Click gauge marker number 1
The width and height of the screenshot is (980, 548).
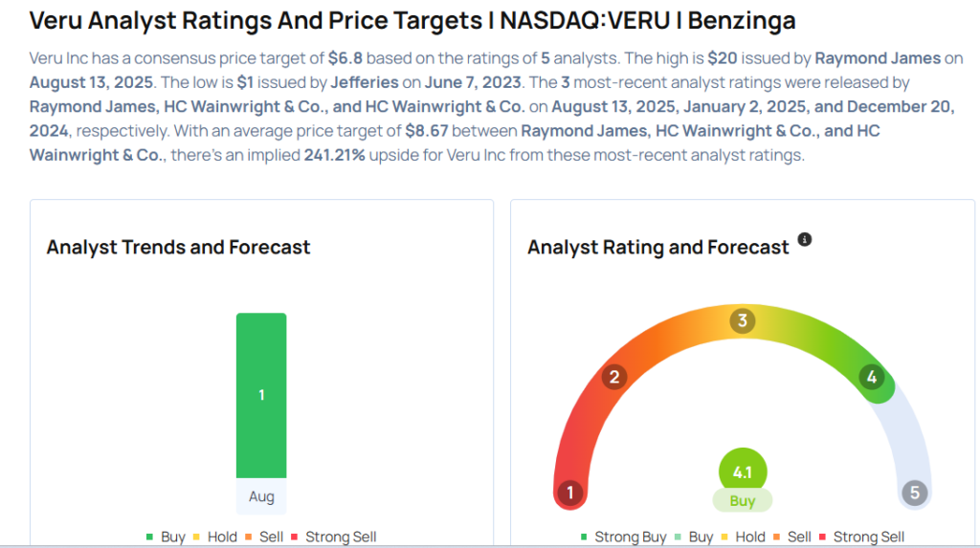click(x=570, y=493)
